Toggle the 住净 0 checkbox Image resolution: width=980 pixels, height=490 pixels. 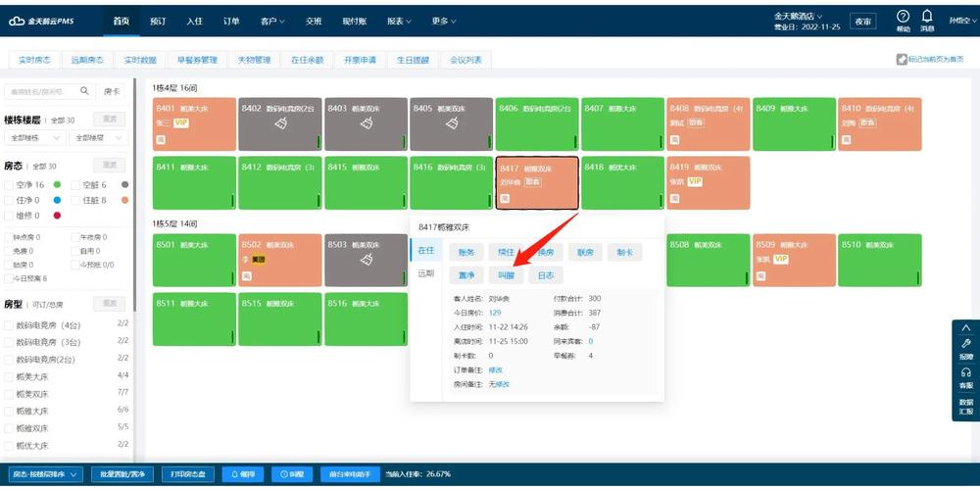[9, 201]
